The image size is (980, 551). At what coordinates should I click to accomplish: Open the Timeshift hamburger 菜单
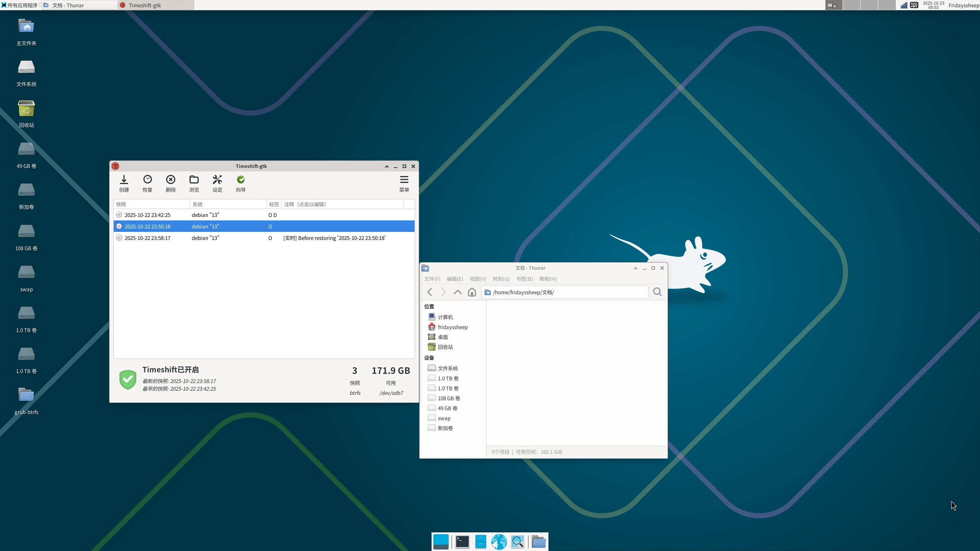404,184
